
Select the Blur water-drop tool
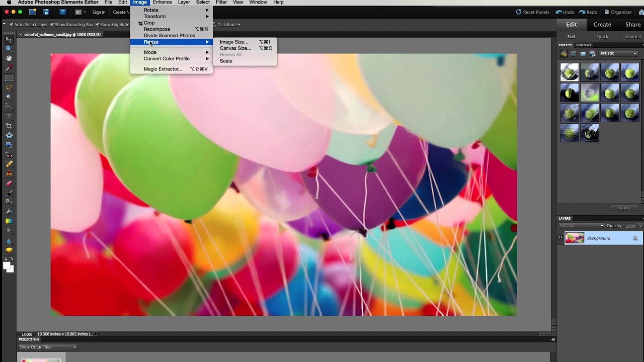click(9, 241)
